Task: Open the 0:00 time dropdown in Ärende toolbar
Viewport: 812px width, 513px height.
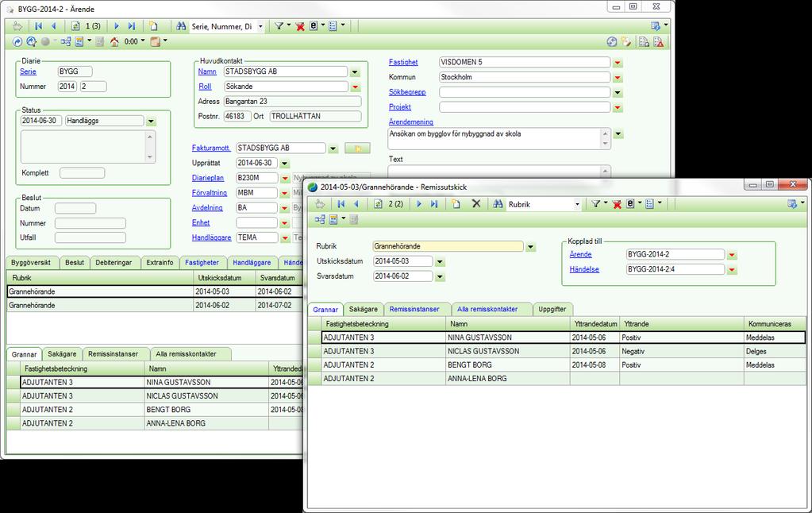Action: pos(143,41)
